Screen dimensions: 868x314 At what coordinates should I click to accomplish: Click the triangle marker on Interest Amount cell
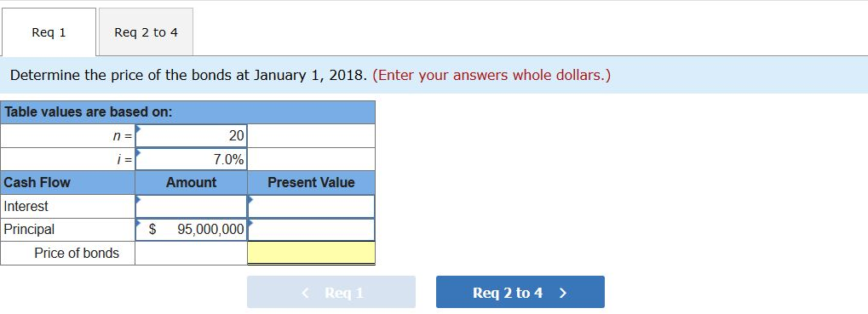click(138, 198)
